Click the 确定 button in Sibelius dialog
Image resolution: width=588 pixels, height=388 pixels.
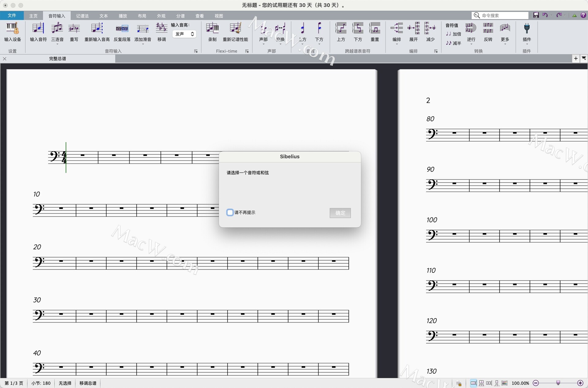tap(340, 213)
